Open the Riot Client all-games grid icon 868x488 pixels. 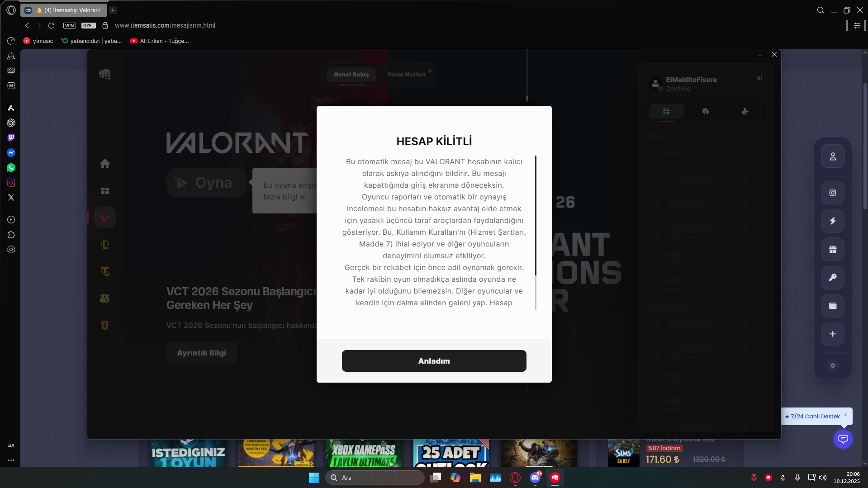105,191
